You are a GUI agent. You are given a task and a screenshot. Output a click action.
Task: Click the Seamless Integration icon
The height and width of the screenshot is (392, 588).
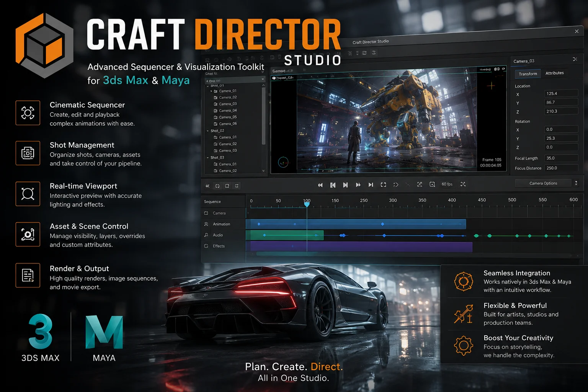464,281
